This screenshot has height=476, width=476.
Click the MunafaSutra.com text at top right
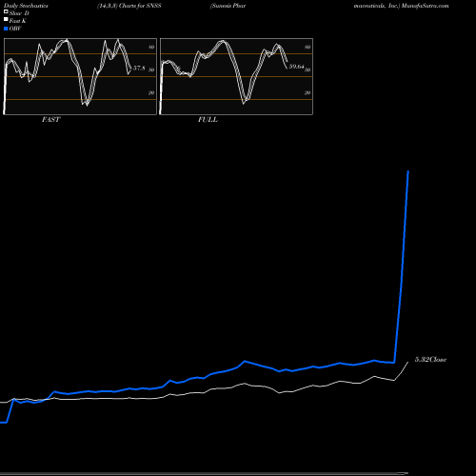[425, 6]
